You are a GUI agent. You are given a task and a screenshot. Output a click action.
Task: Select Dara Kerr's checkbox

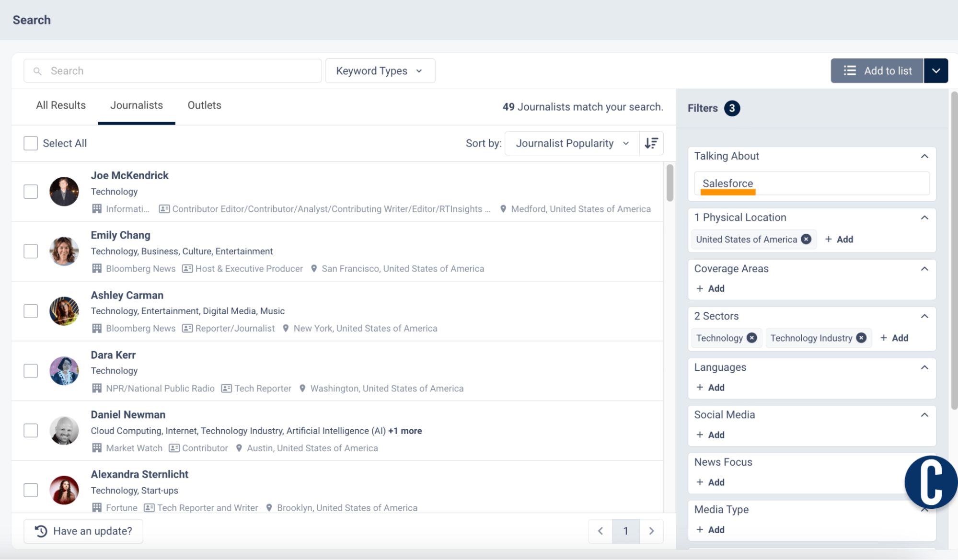point(30,370)
